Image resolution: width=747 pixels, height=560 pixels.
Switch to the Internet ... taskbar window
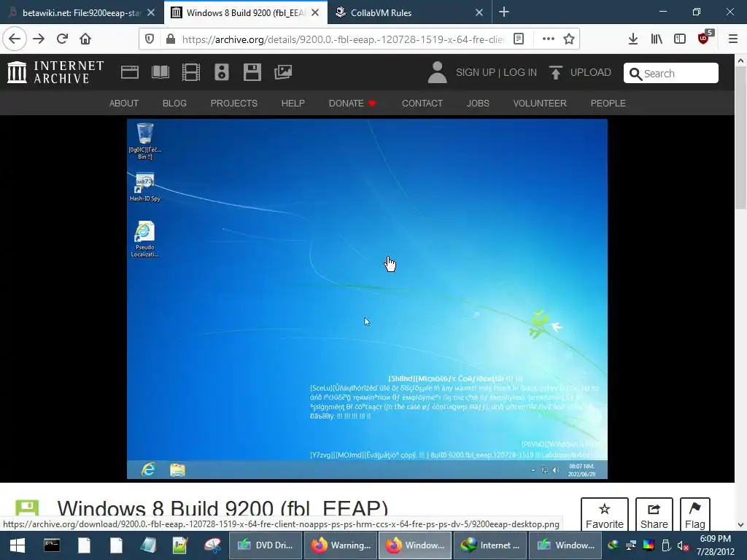489,545
